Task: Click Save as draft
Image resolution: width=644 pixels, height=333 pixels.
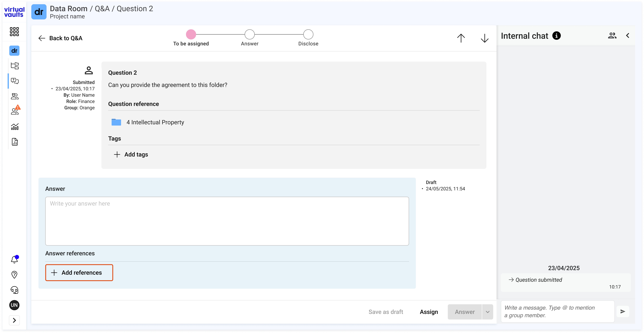Action: [x=386, y=312]
